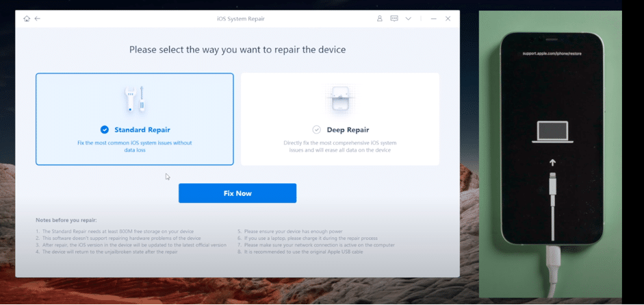Close the iOS System Repair window
The image size is (644, 305).
point(448,19)
